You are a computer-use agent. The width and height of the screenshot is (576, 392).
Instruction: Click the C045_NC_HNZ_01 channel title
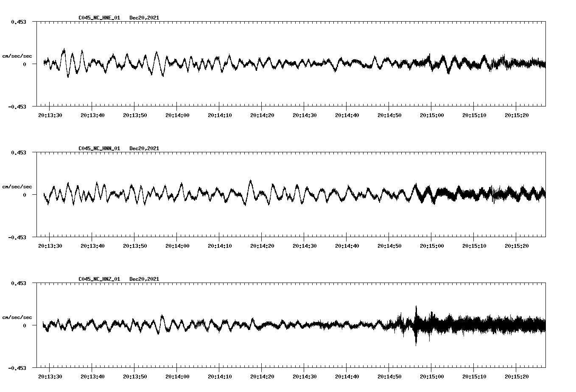pyautogui.click(x=99, y=279)
